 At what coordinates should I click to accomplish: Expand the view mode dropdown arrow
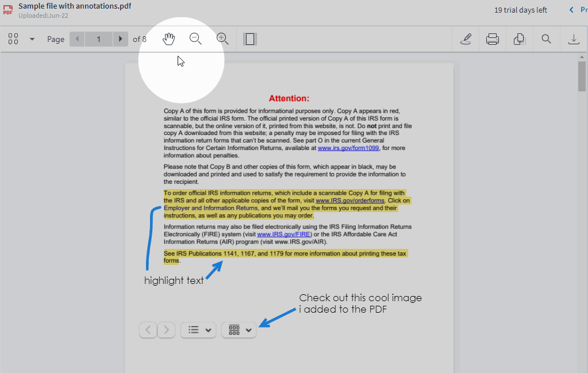[32, 39]
